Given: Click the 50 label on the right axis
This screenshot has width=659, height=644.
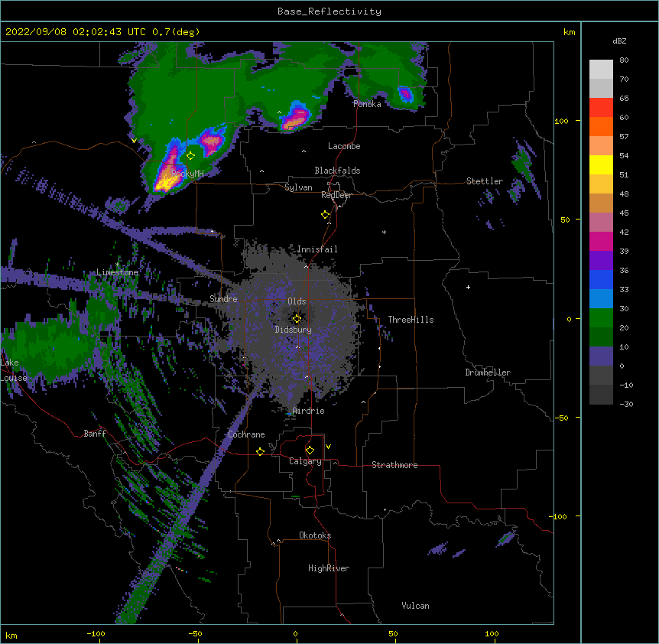Looking at the screenshot, I should click(565, 220).
